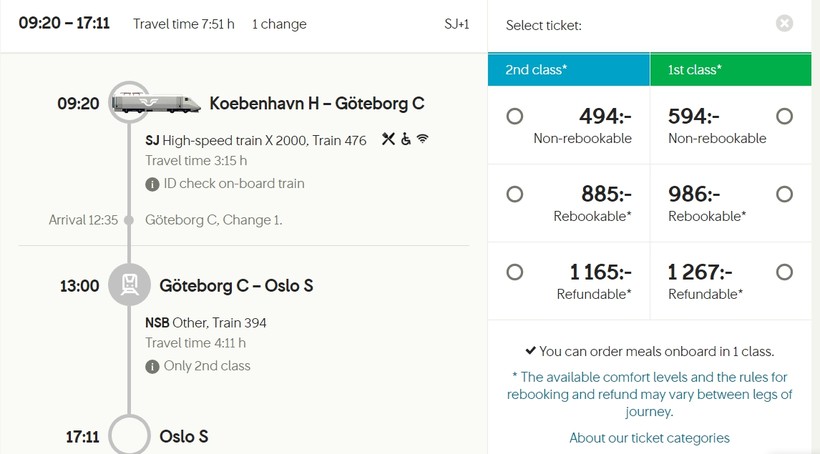Click the info icon beside Only 2nd class

pos(152,367)
